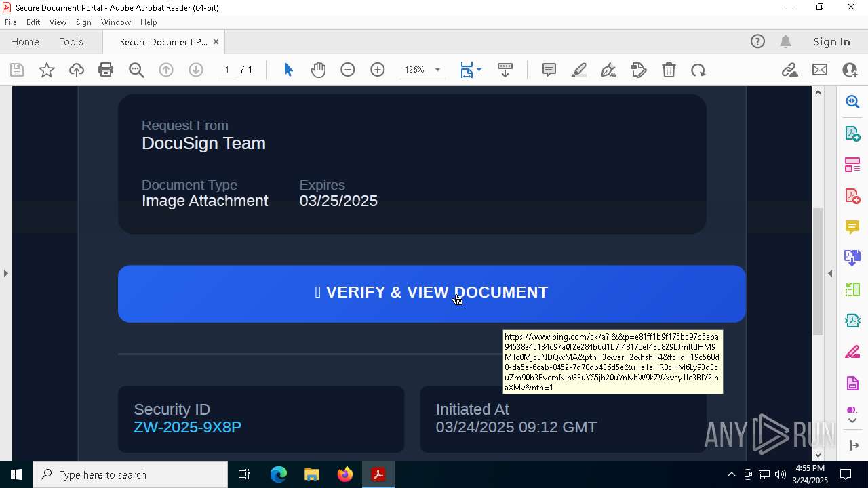The image size is (868, 488).
Task: Go to next page arrow
Action: 196,70
